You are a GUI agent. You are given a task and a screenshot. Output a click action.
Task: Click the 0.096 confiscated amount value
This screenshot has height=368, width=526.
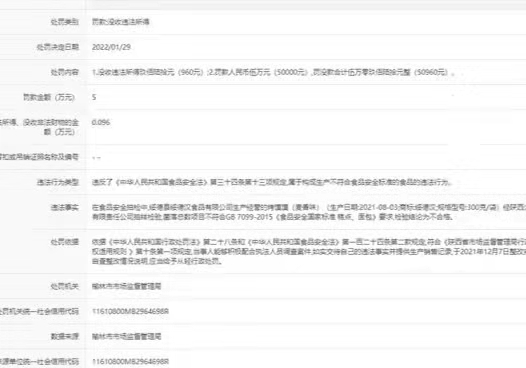101,122
